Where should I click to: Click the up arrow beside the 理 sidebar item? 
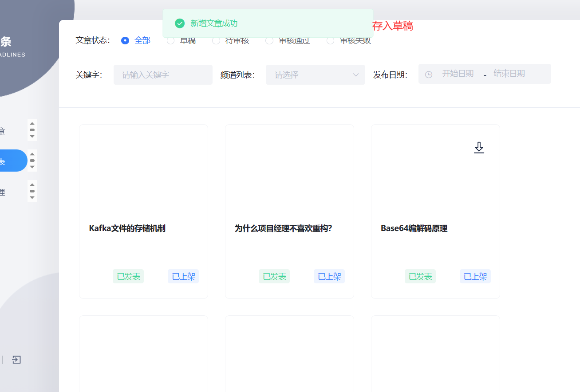[32, 184]
